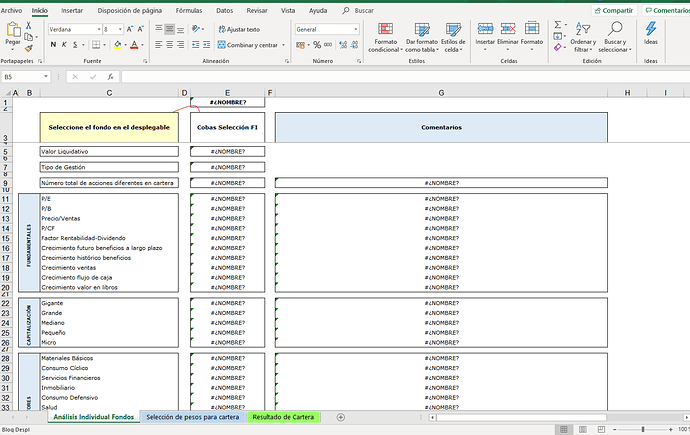Click the Clear eraser icon
This screenshot has height=435, width=690.
click(558, 47)
